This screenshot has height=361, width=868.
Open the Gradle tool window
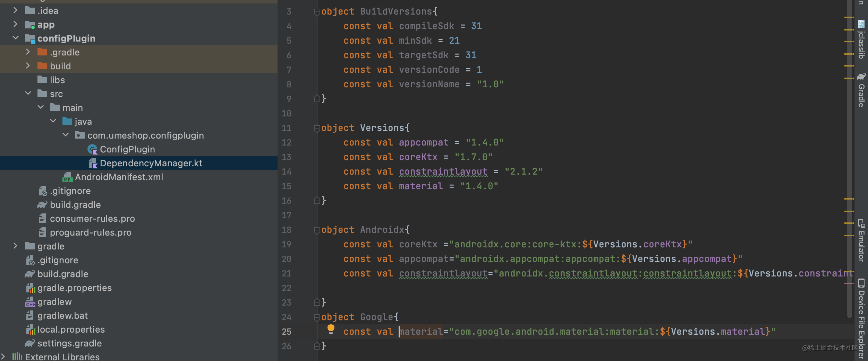point(861,90)
